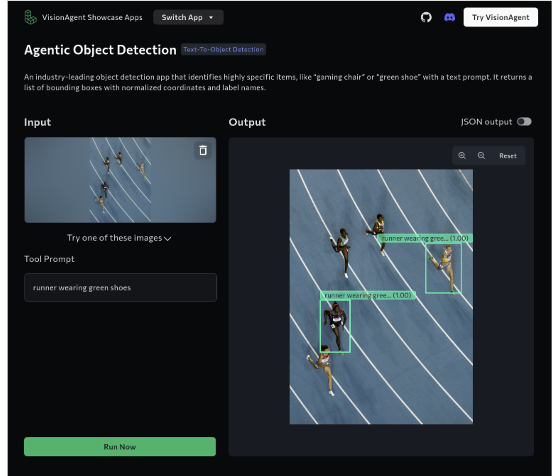The width and height of the screenshot is (552, 476).
Task: Reset the output image zoom
Action: (x=508, y=156)
